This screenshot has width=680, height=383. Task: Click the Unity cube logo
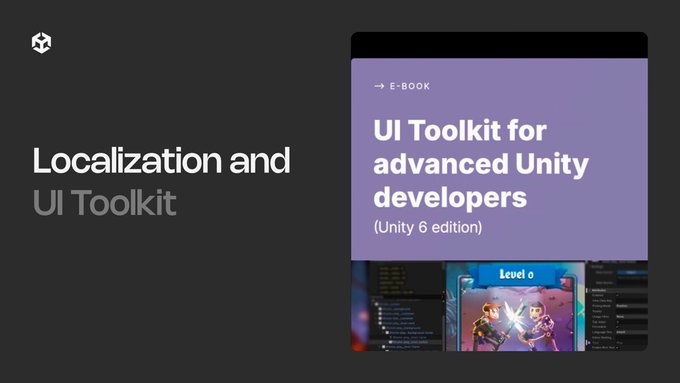click(41, 43)
